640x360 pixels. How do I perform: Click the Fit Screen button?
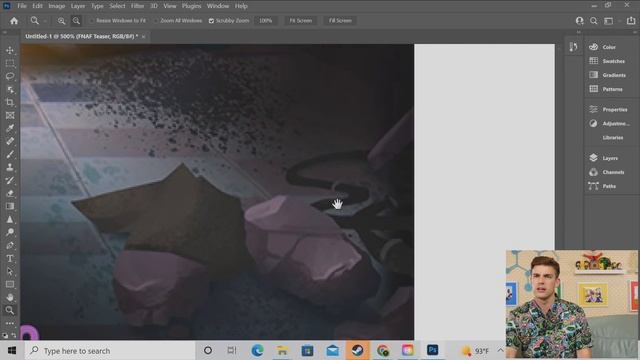click(301, 20)
